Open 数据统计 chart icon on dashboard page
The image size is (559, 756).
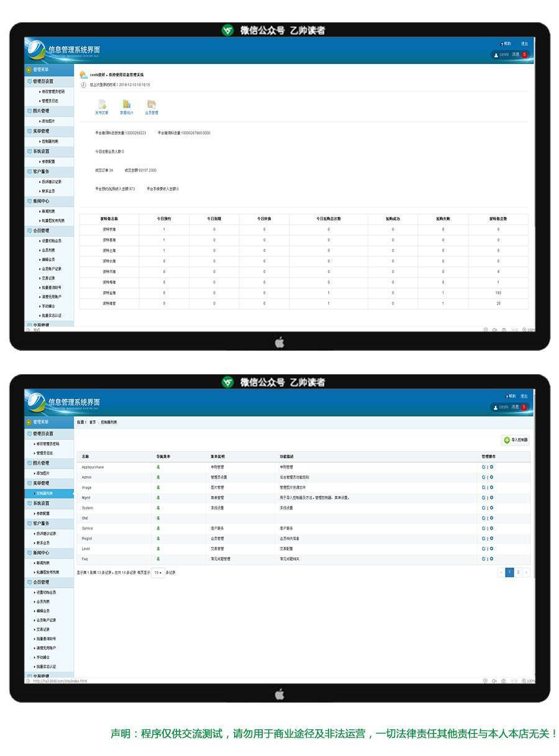point(127,104)
